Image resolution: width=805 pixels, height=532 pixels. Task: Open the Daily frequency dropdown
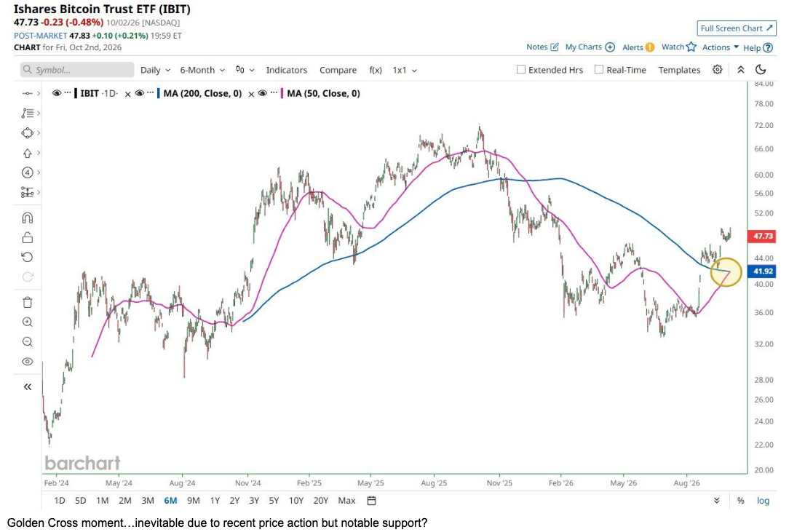click(x=155, y=70)
